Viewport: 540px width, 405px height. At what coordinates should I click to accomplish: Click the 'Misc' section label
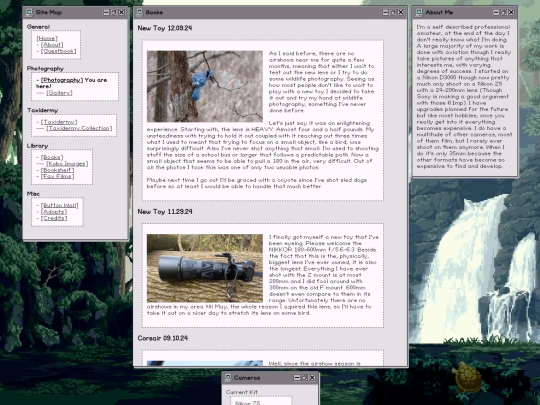click(x=33, y=194)
